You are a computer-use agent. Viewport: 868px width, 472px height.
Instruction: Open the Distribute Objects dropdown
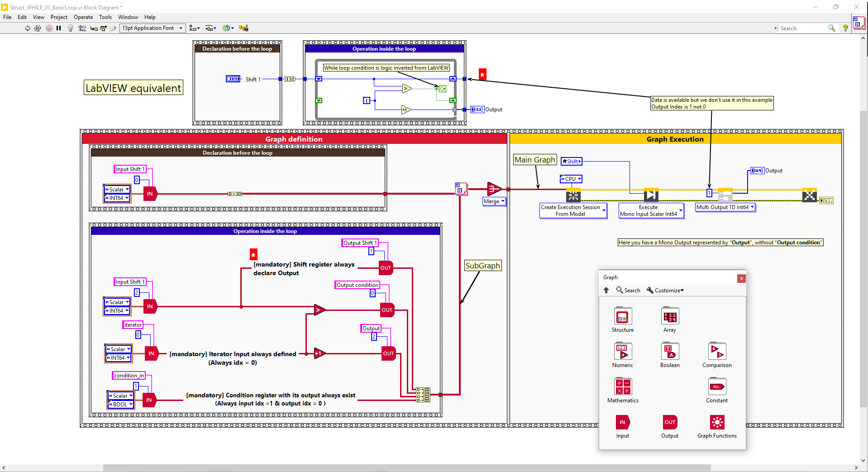click(x=211, y=28)
